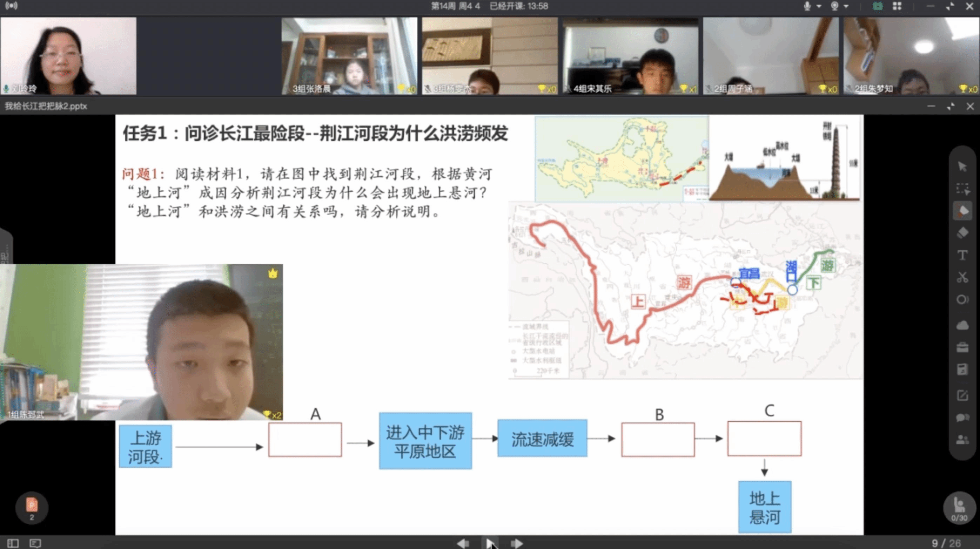
Task: Choose the marquee selection tool
Action: [x=962, y=189]
